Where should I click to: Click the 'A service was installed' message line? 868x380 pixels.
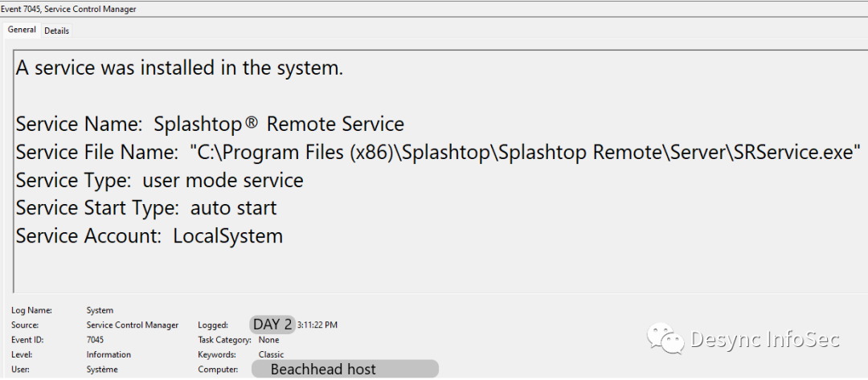click(180, 68)
